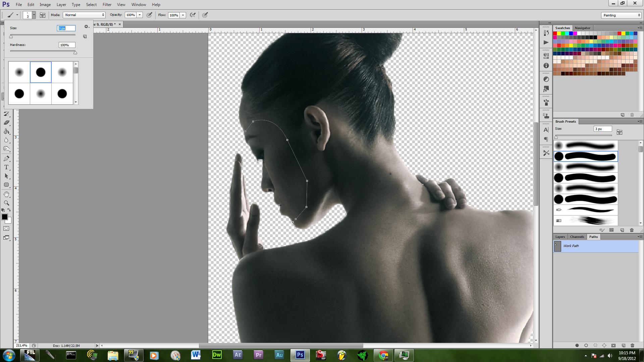Open the Select menu
The height and width of the screenshot is (362, 644).
point(91,5)
